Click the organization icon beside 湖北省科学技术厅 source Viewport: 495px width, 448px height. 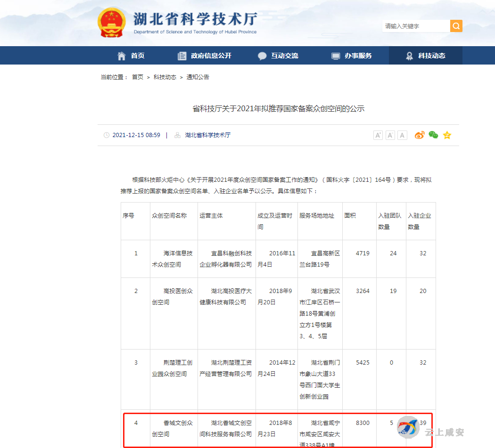(177, 135)
